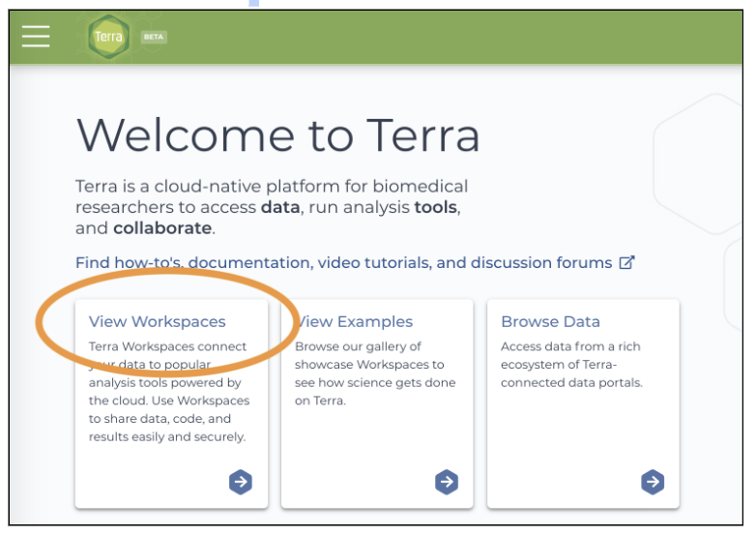Click the BETA badge beside the logo
Viewport: 756px width, 536px height.
154,37
